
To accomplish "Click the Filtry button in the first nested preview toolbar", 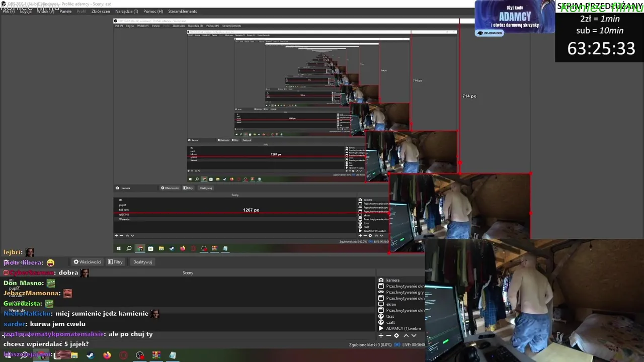I will [x=188, y=188].
